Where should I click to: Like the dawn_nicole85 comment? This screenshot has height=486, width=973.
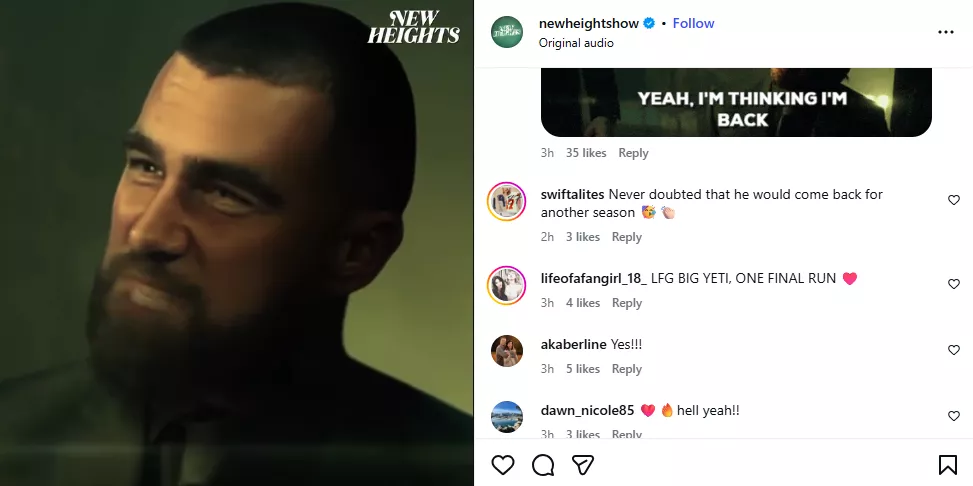953,416
